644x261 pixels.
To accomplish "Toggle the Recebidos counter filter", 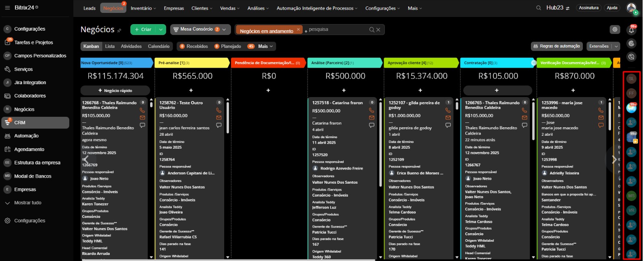I will pyautogui.click(x=194, y=46).
